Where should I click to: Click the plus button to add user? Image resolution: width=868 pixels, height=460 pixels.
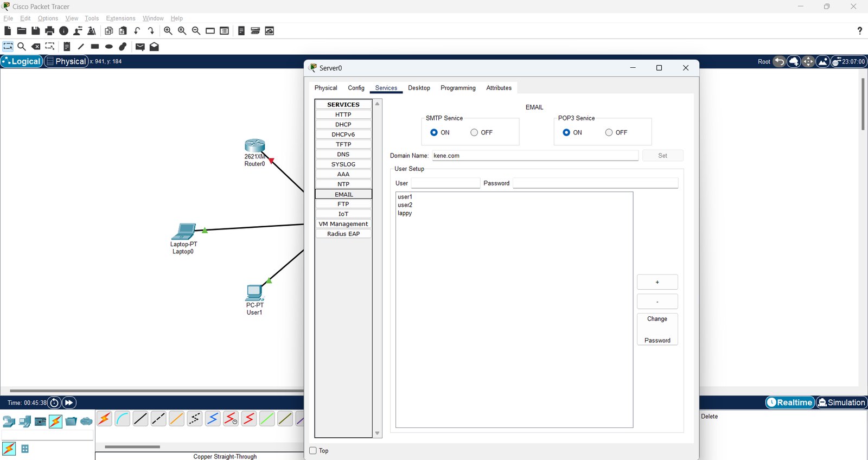(657, 282)
